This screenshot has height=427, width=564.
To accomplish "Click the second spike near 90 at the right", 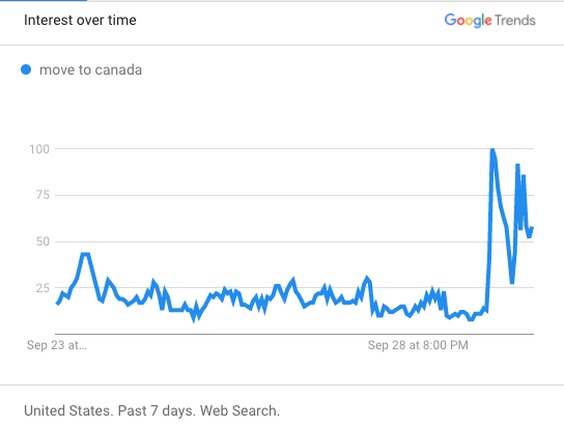I will tap(518, 165).
